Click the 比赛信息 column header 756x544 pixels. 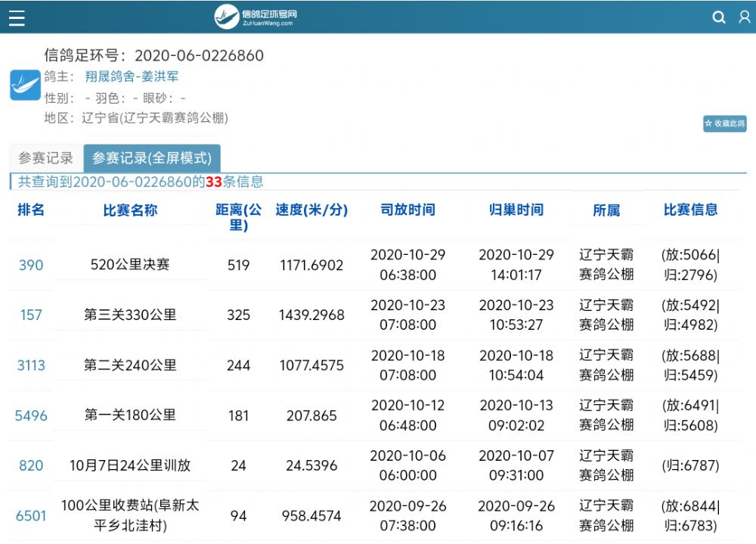point(690,210)
